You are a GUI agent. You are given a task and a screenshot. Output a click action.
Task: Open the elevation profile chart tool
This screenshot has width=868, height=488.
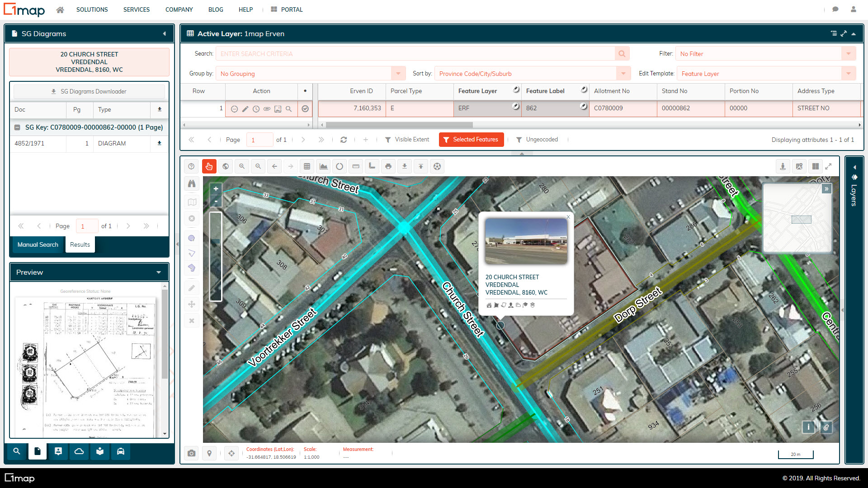[x=323, y=166]
